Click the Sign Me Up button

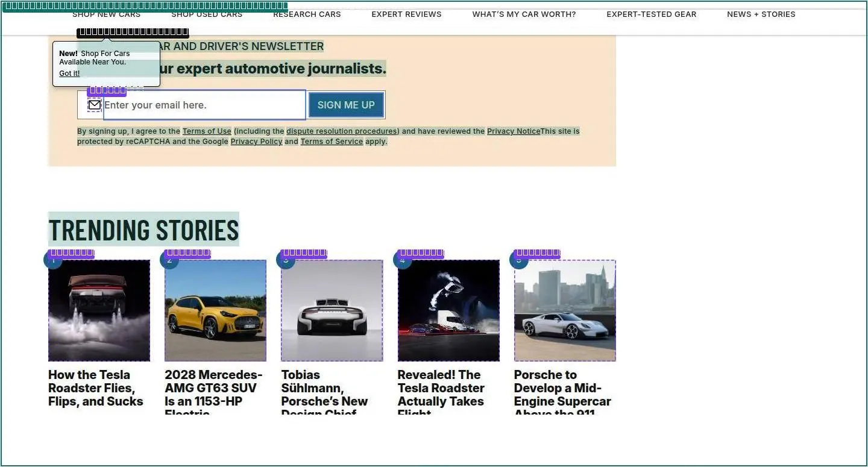pyautogui.click(x=346, y=105)
